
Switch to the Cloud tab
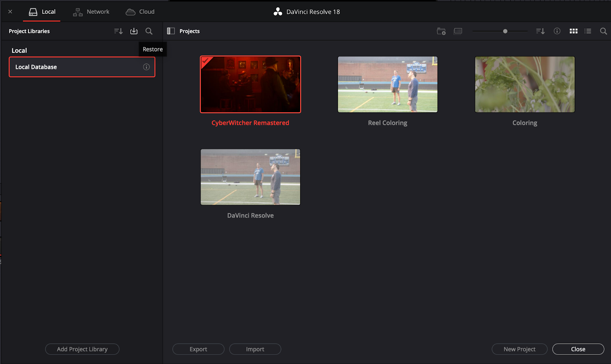[x=140, y=11]
